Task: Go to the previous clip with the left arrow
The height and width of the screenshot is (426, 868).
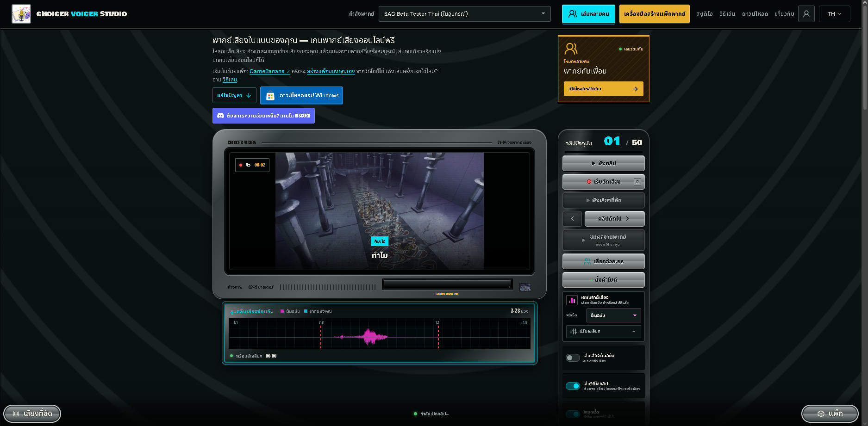Action: 572,219
